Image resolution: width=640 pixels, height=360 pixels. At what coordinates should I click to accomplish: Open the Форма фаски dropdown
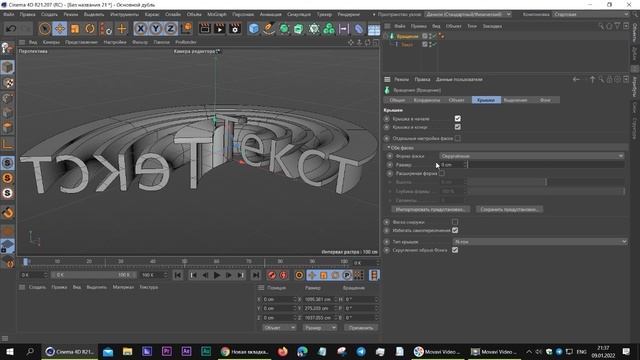[531, 156]
